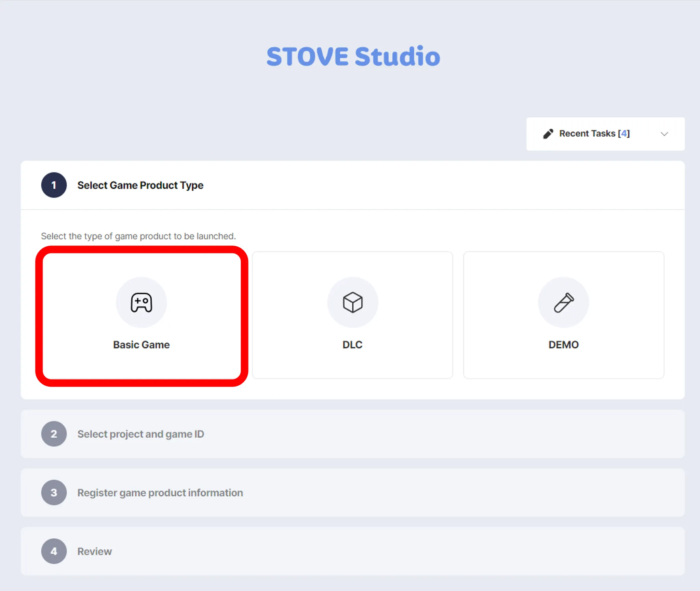Click the step 3 number circle
The image size is (700, 591).
[54, 492]
